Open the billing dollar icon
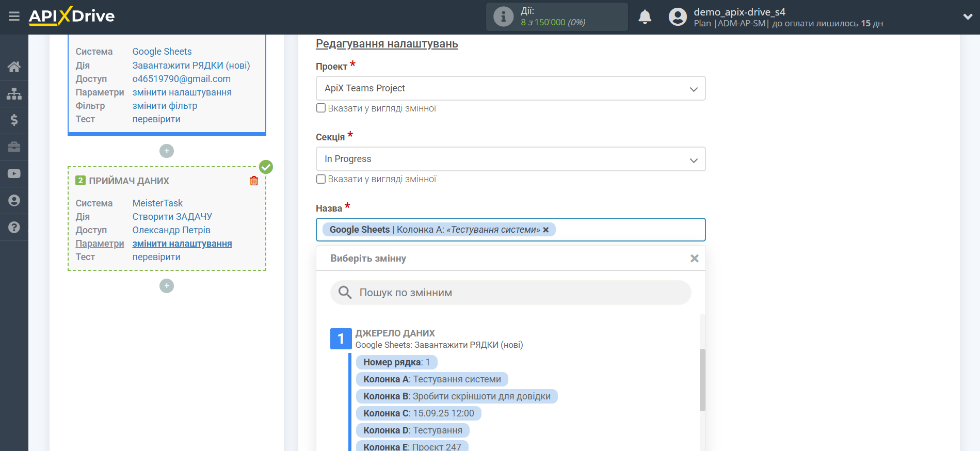980x451 pixels. pyautogui.click(x=14, y=120)
